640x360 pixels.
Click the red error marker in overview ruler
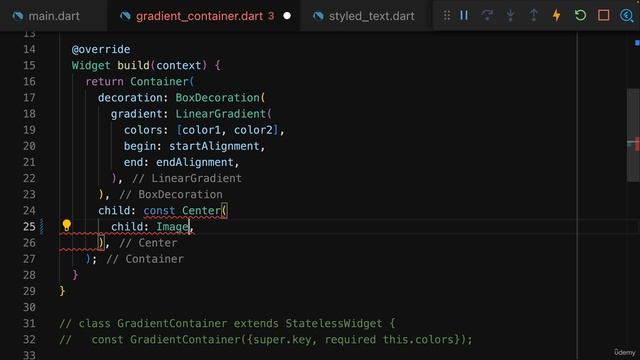click(x=637, y=145)
